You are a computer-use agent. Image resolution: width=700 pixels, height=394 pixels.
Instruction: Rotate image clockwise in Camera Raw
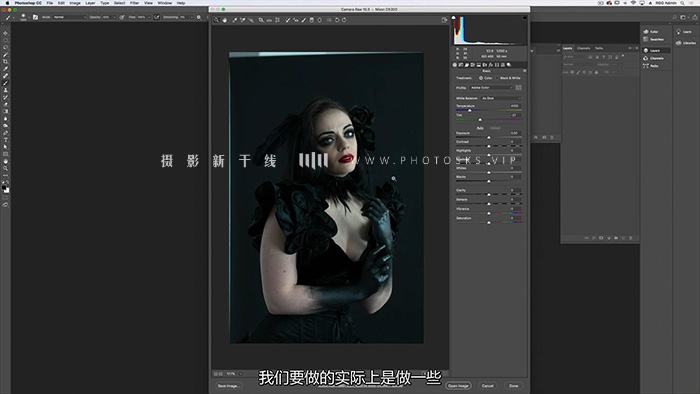tap(344, 20)
